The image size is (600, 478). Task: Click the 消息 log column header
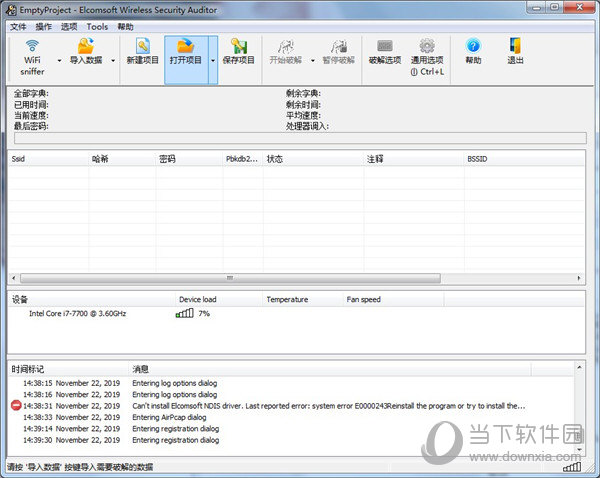330,369
